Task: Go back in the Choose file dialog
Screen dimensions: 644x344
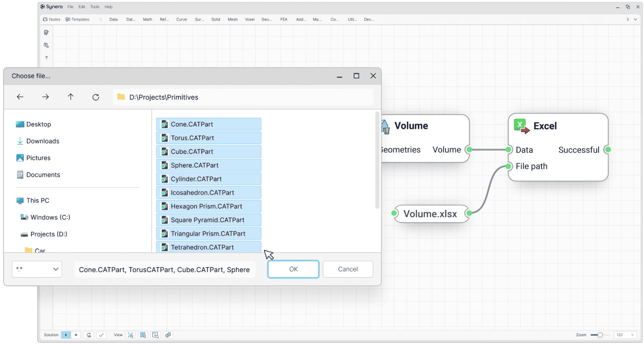Action: [x=20, y=97]
